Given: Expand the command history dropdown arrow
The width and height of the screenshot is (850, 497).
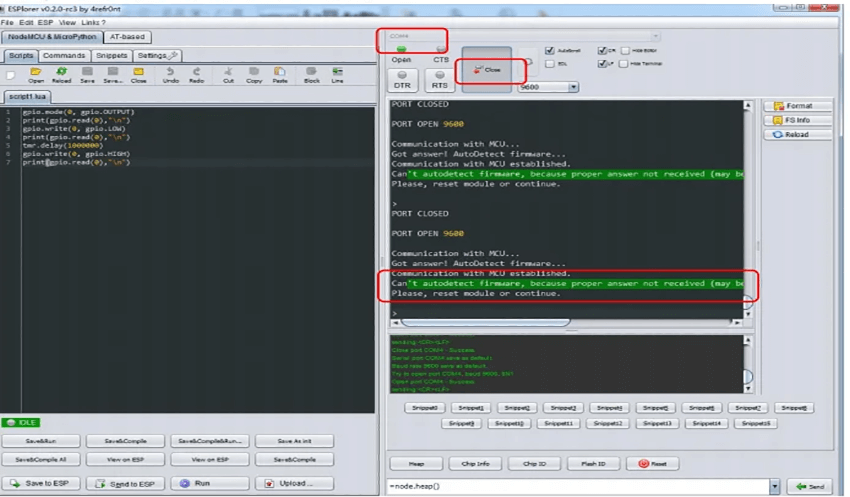Looking at the screenshot, I should point(775,486).
